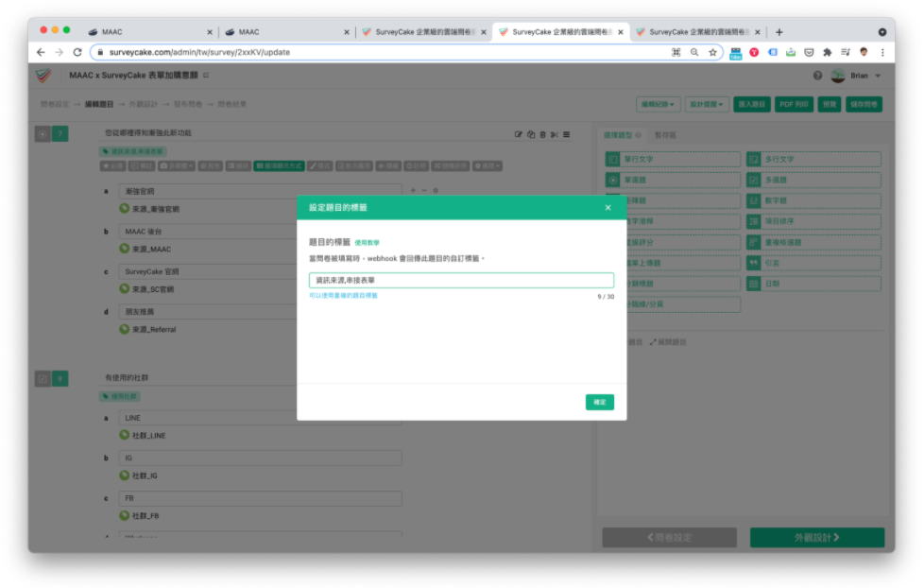Add a 數字題 number question
The image size is (924, 588).
click(x=813, y=200)
